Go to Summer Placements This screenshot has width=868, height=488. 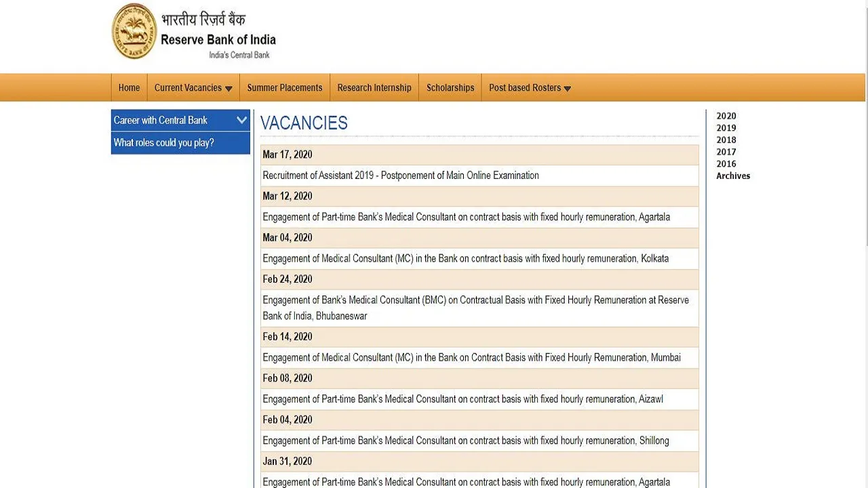click(x=285, y=87)
